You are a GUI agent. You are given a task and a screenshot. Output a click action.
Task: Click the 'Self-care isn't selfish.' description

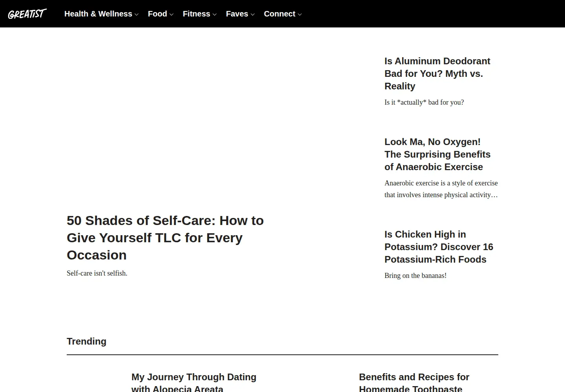click(97, 273)
